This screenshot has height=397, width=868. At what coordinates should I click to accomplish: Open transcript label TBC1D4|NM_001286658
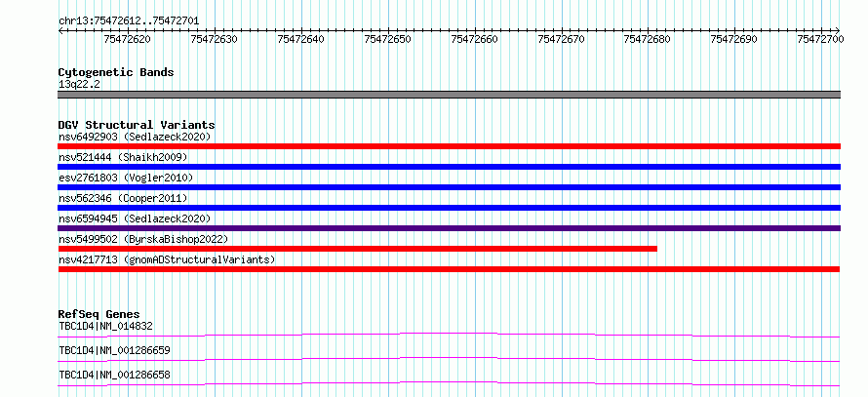coord(114,375)
